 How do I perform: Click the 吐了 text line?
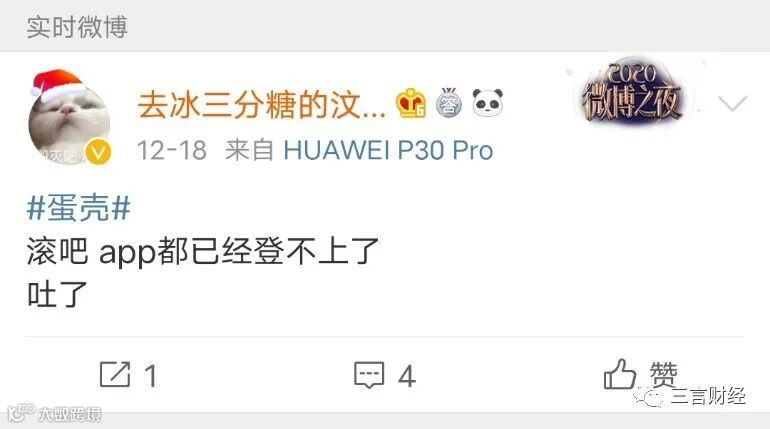tap(57, 294)
